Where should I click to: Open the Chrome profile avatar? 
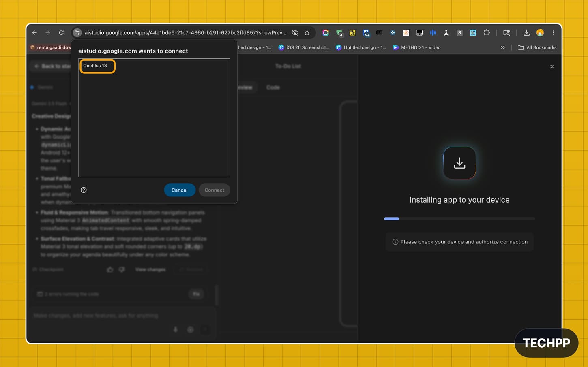[540, 33]
